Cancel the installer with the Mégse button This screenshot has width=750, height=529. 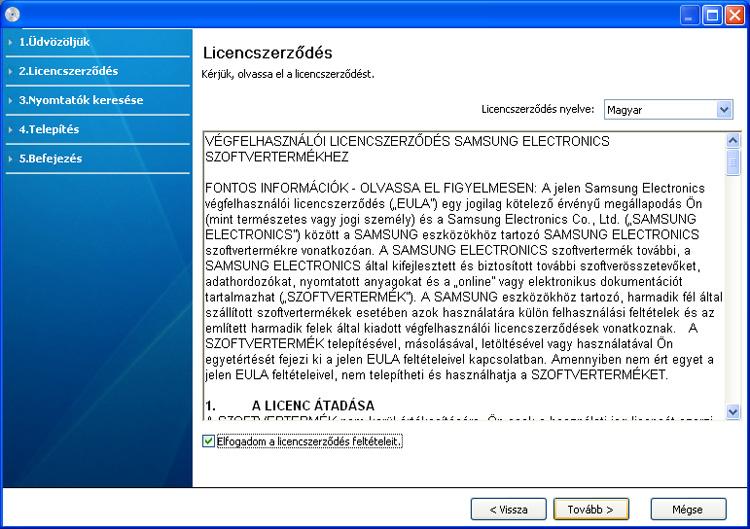tap(688, 509)
